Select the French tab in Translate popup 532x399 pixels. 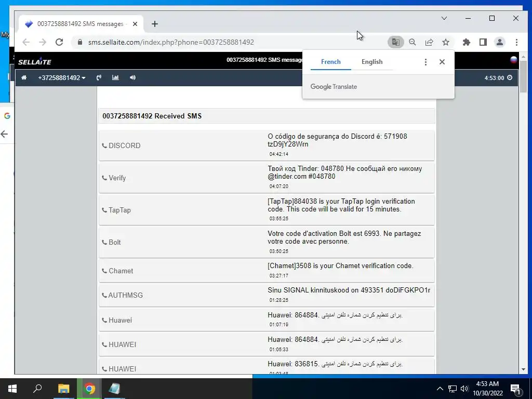[331, 62]
